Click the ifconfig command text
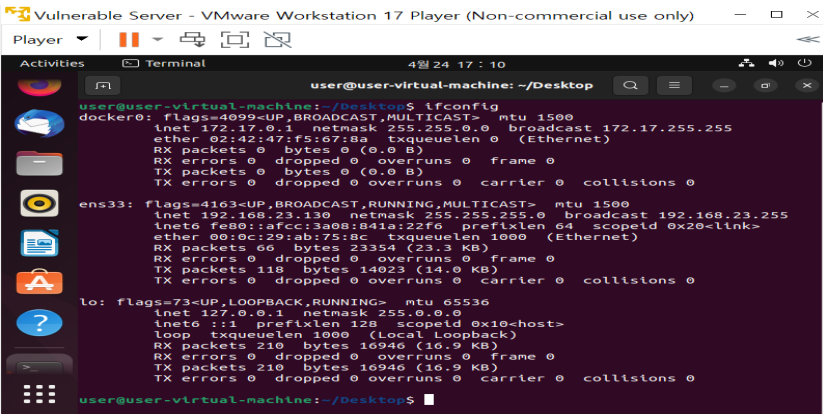823x414 pixels. coord(461,107)
